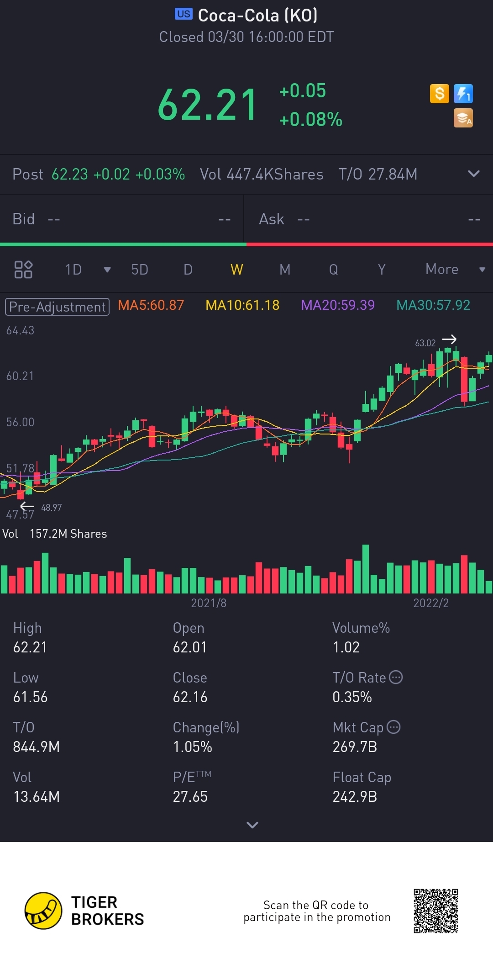Tap the MA5:60.87 indicator label
Screen dimensions: 493x980
tap(151, 305)
